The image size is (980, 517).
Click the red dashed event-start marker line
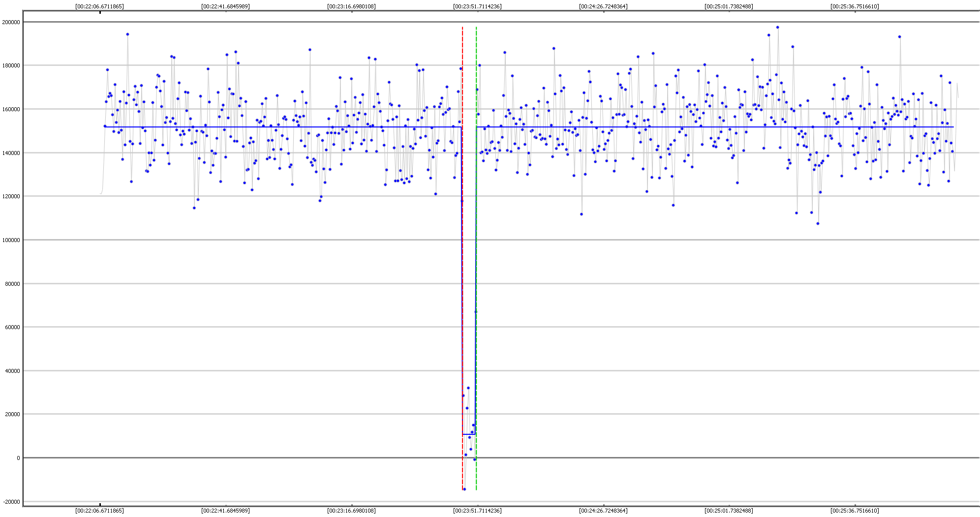pyautogui.click(x=462, y=258)
